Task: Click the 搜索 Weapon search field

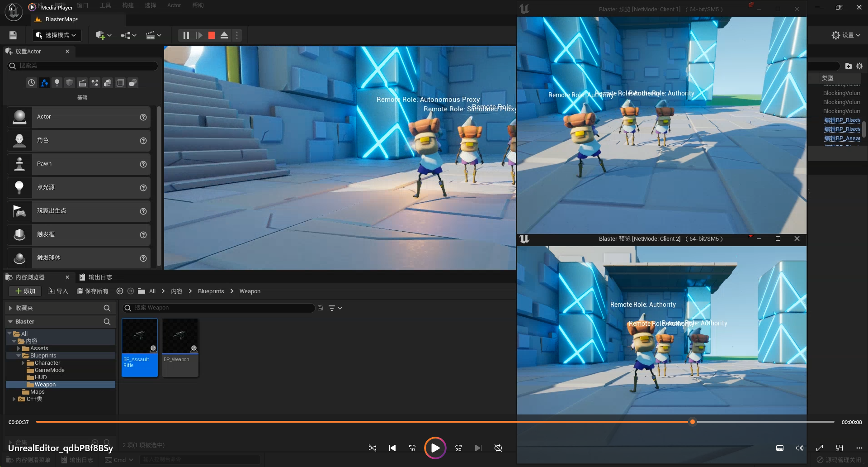Action: pyautogui.click(x=219, y=308)
